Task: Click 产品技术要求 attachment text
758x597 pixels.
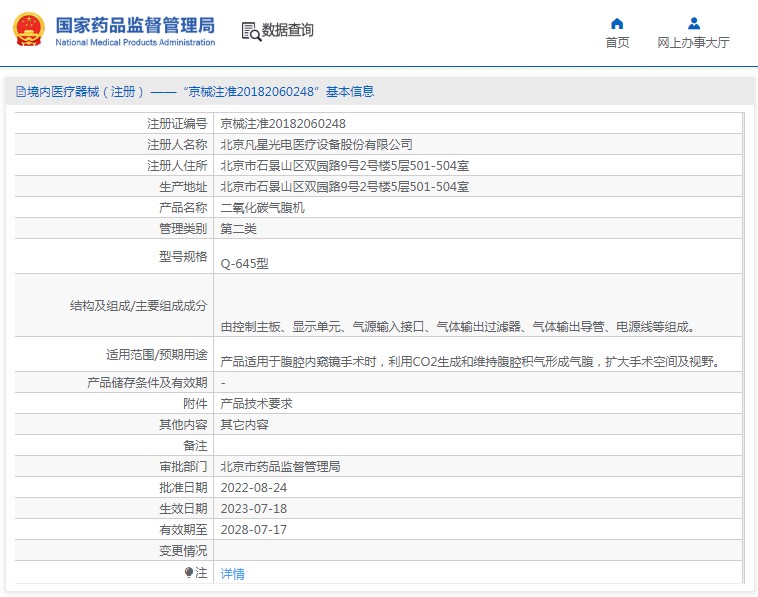Action: pyautogui.click(x=256, y=404)
